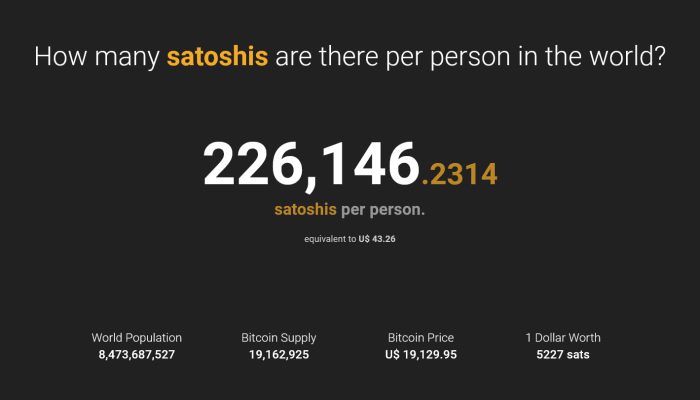This screenshot has width=700, height=400.
Task: Click the Bitcoin Price label
Action: coord(421,338)
